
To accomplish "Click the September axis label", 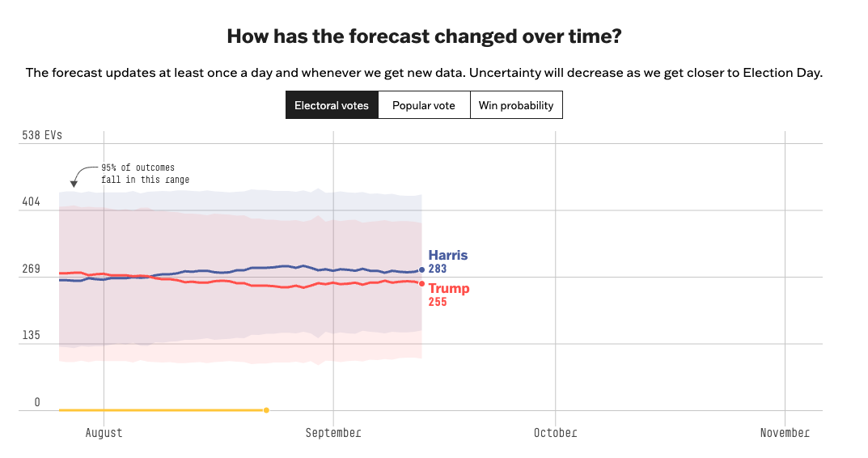I will (x=332, y=433).
